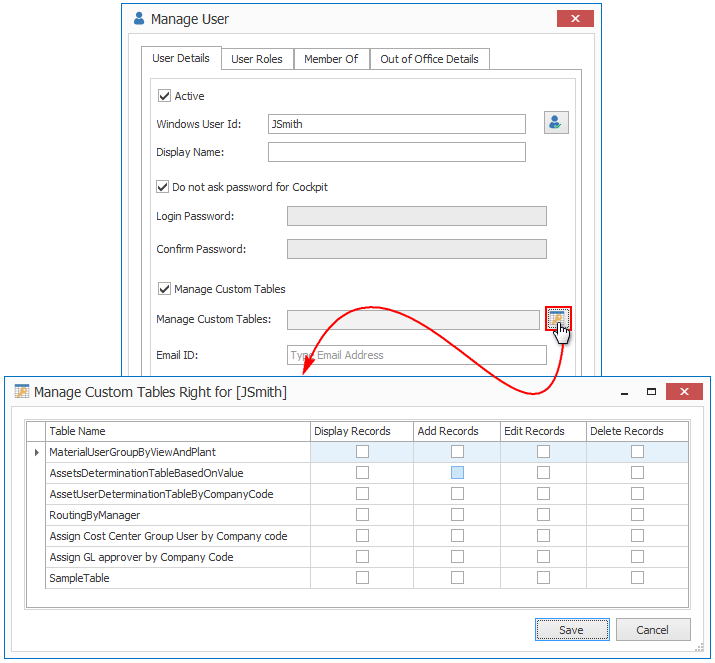Sort by the Table Name column header

click(177, 431)
